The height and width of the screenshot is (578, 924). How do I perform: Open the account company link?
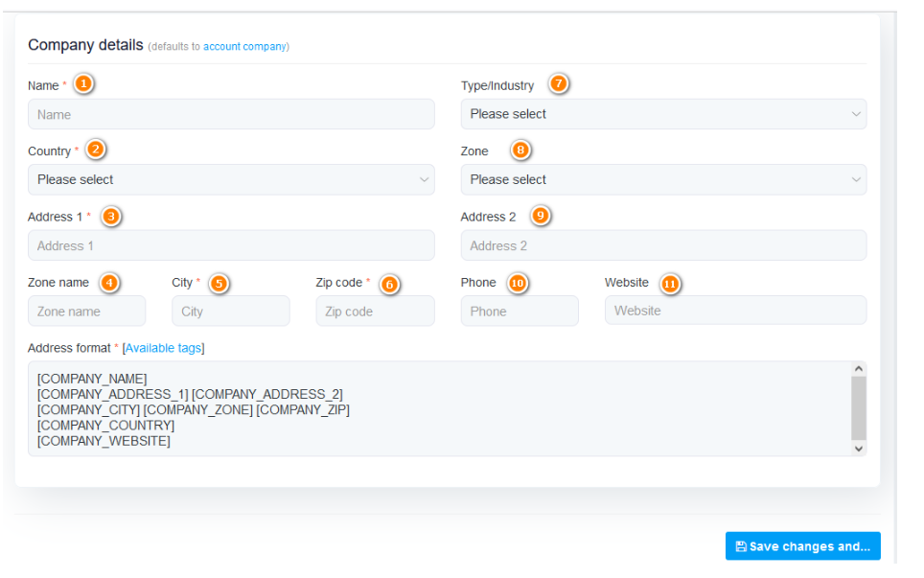click(x=244, y=46)
